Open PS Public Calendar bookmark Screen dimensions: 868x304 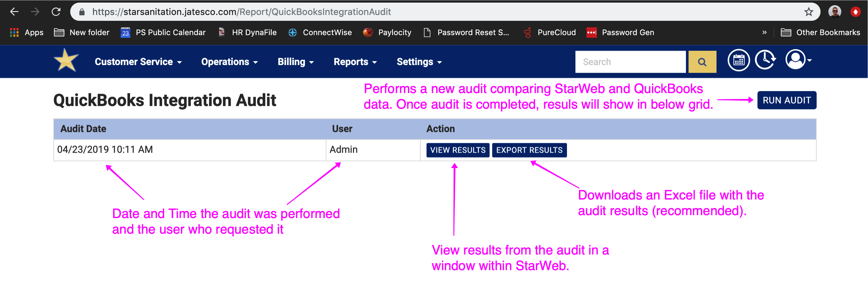click(x=163, y=33)
